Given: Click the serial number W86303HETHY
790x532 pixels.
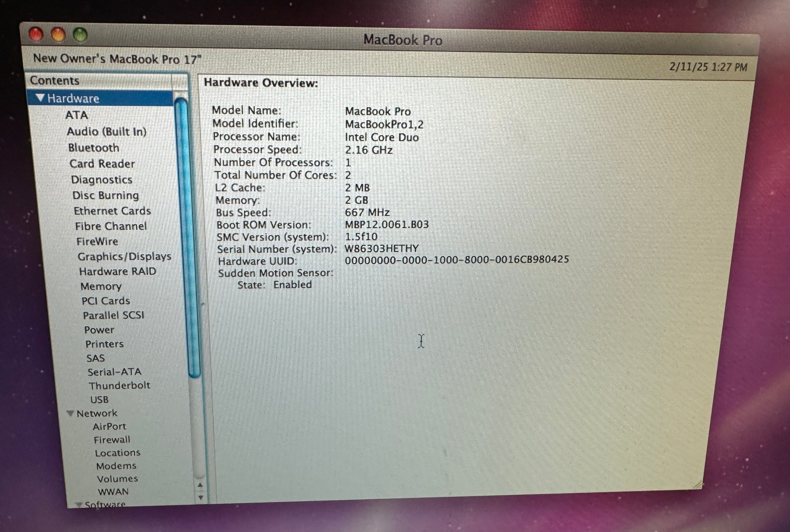Looking at the screenshot, I should pyautogui.click(x=381, y=248).
